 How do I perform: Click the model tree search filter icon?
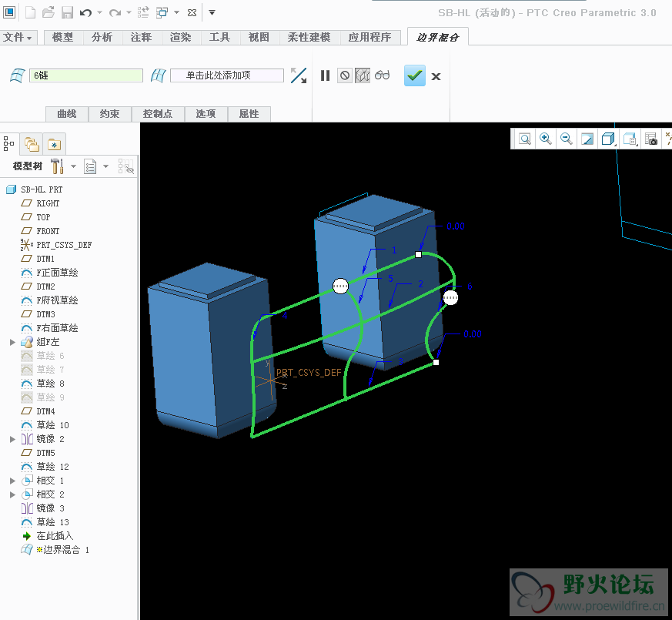[126, 166]
